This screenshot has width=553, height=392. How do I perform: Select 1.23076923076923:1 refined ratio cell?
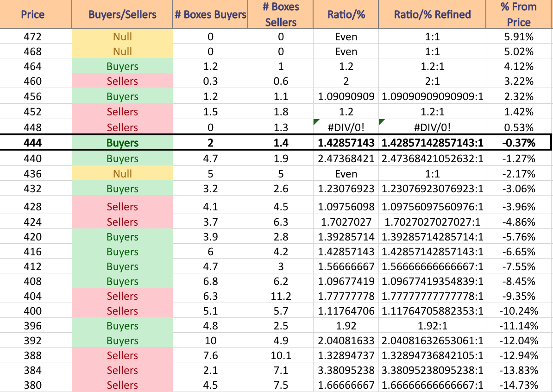pyautogui.click(x=433, y=189)
